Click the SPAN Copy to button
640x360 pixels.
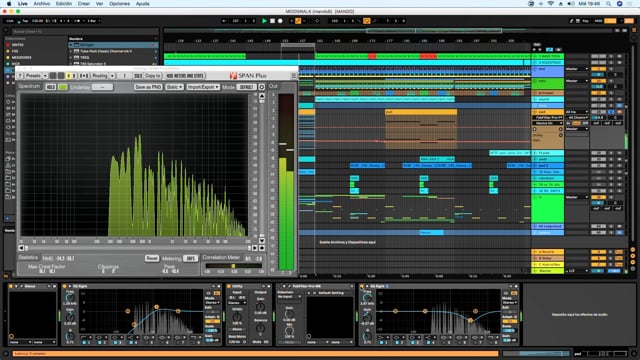pyautogui.click(x=153, y=76)
